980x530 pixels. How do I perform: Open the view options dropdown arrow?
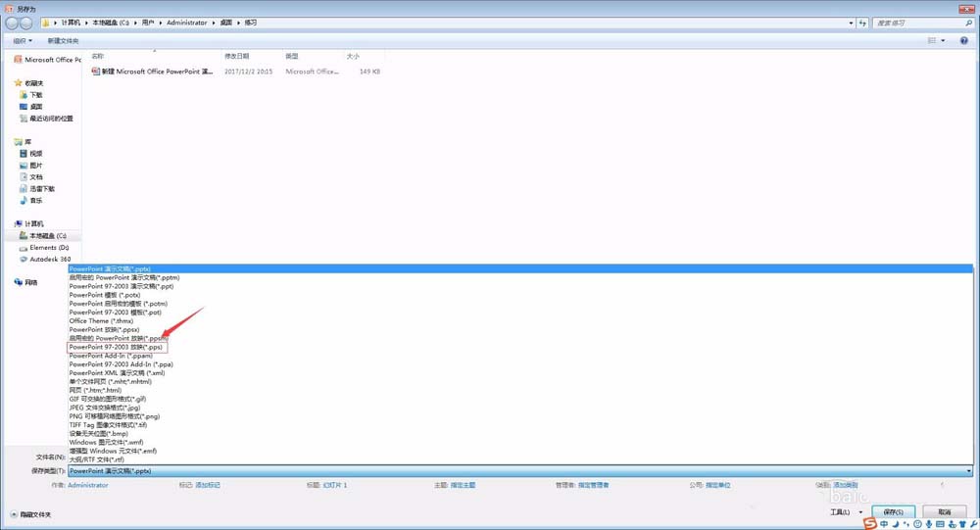point(943,40)
